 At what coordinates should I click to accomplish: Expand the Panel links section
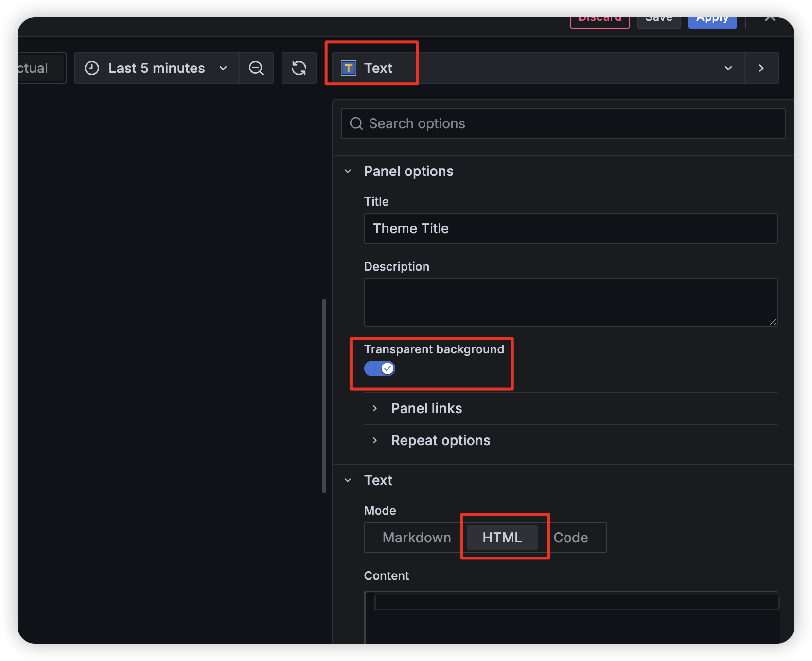(x=426, y=408)
